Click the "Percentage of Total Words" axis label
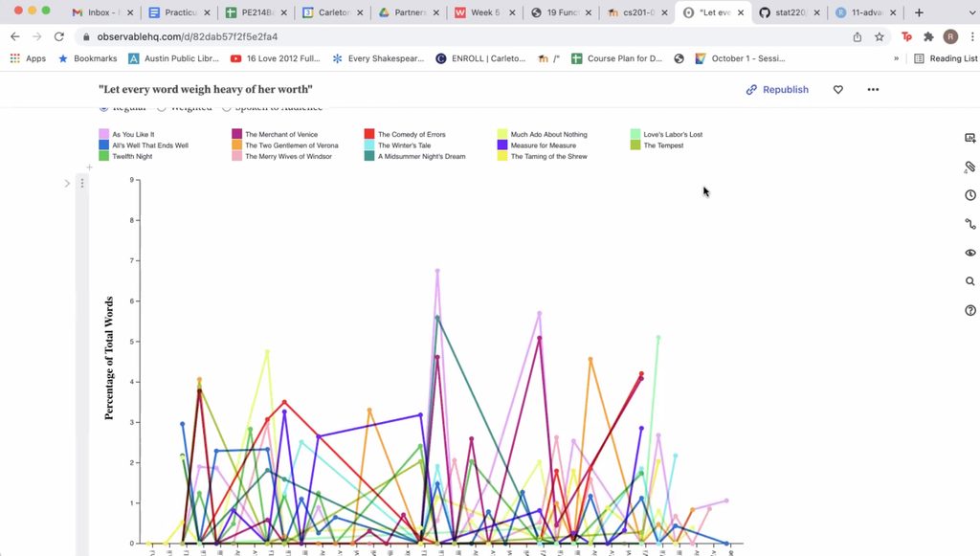980x556 pixels. 109,358
